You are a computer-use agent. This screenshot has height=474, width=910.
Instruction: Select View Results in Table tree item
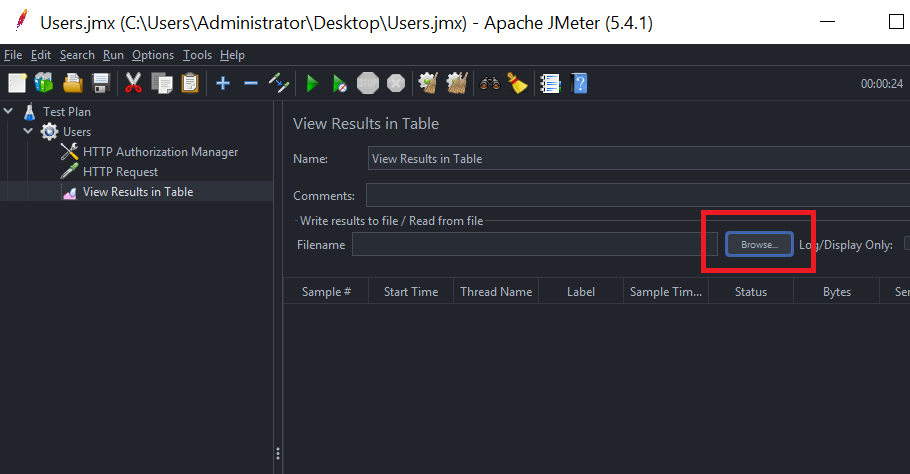point(138,191)
